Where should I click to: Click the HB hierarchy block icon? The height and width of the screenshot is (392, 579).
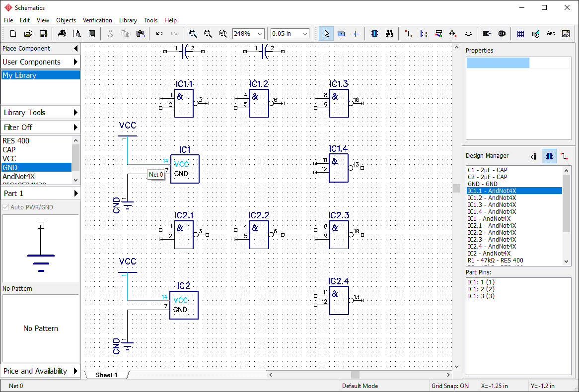[502, 34]
